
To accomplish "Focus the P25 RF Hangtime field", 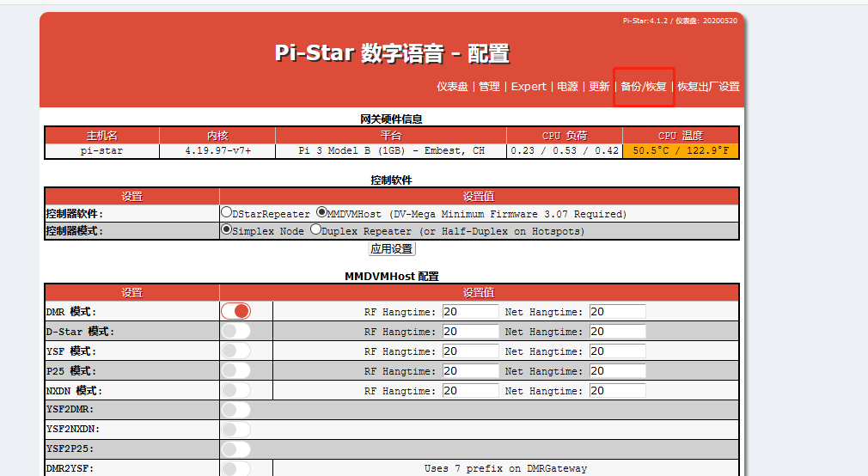I will click(x=471, y=371).
